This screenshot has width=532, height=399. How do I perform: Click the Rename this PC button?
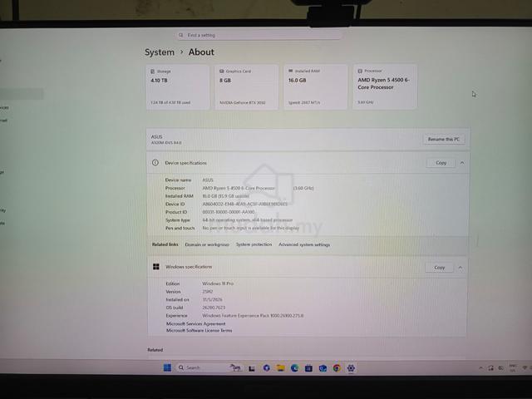pyautogui.click(x=444, y=139)
